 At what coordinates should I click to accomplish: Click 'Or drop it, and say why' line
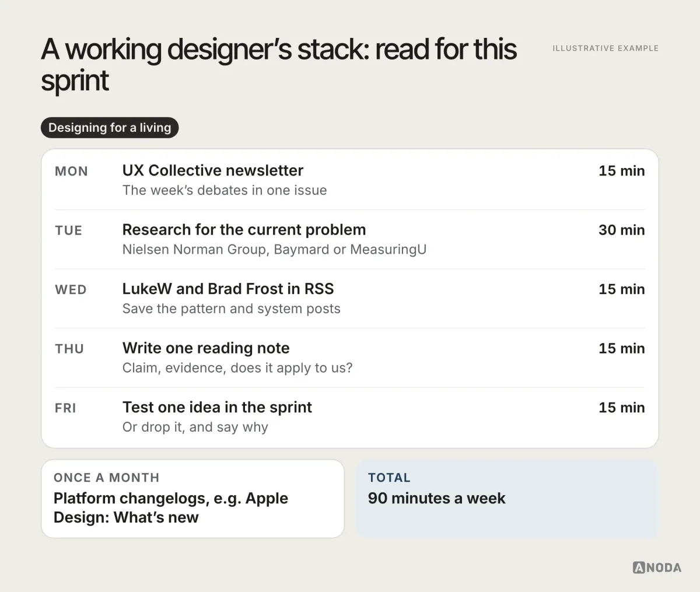click(195, 427)
